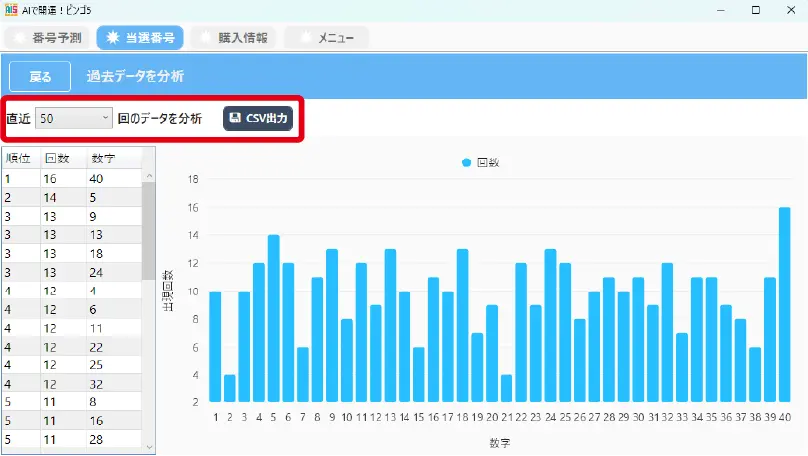
Task: Click the chart bar for number 2
Action: [230, 389]
